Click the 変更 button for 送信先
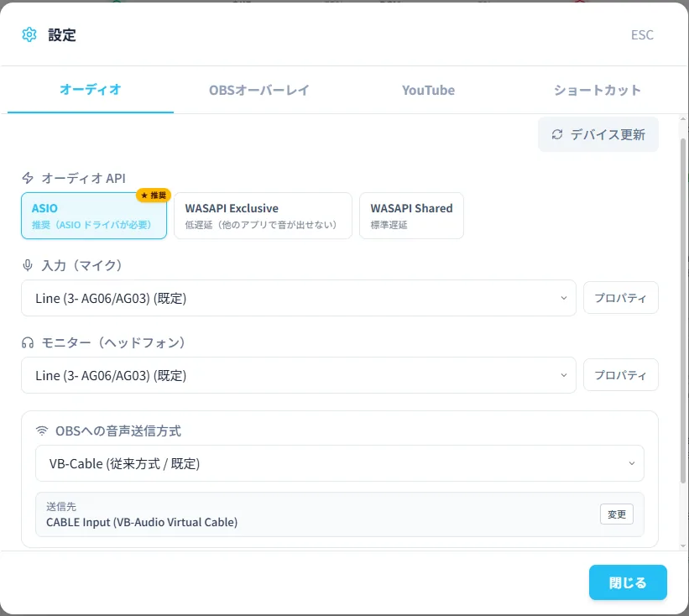689x616 pixels. [617, 514]
